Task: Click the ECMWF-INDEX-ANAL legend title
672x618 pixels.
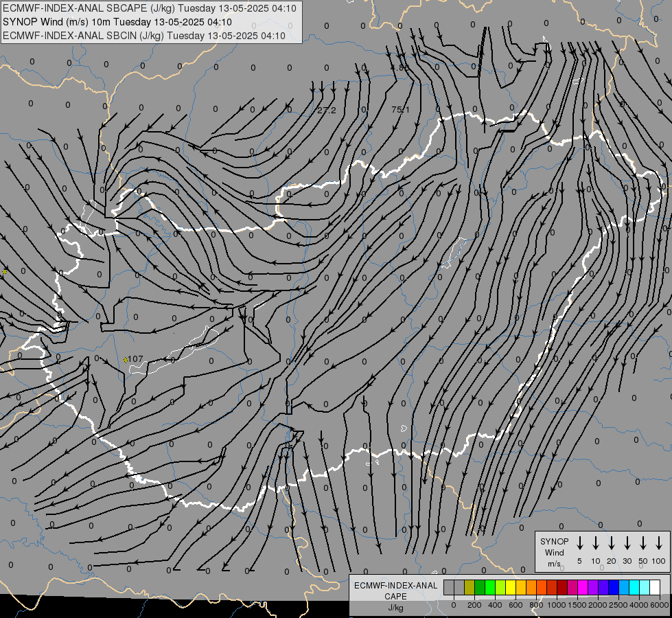Action: pyautogui.click(x=395, y=586)
